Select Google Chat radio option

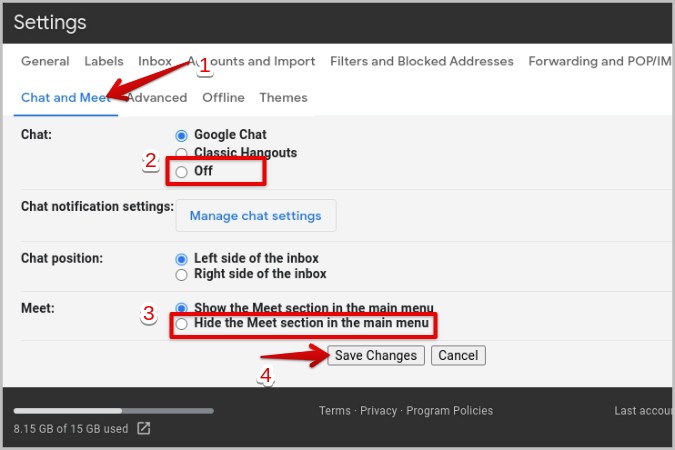tap(181, 136)
